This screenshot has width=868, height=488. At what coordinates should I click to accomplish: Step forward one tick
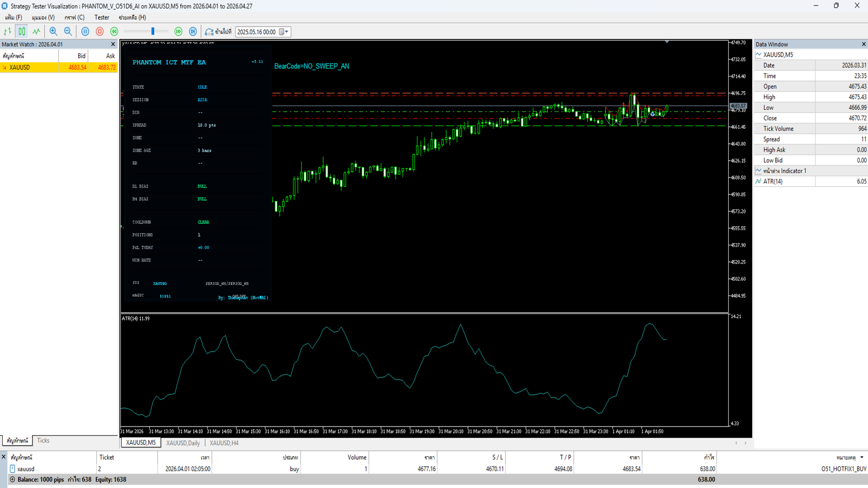tap(193, 32)
